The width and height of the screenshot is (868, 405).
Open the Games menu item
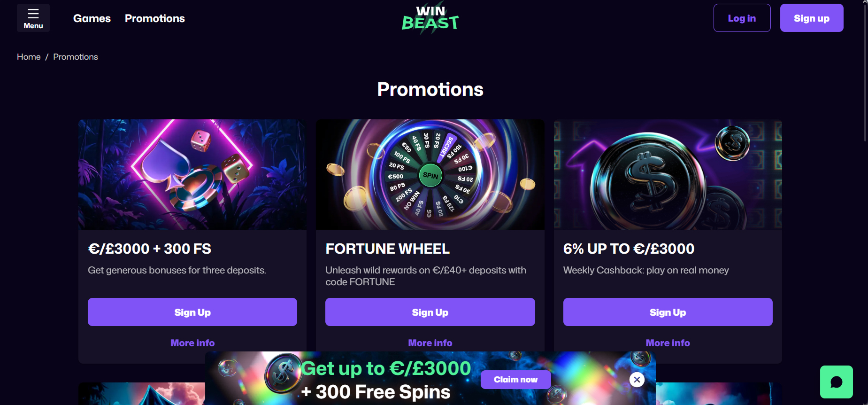pos(92,18)
